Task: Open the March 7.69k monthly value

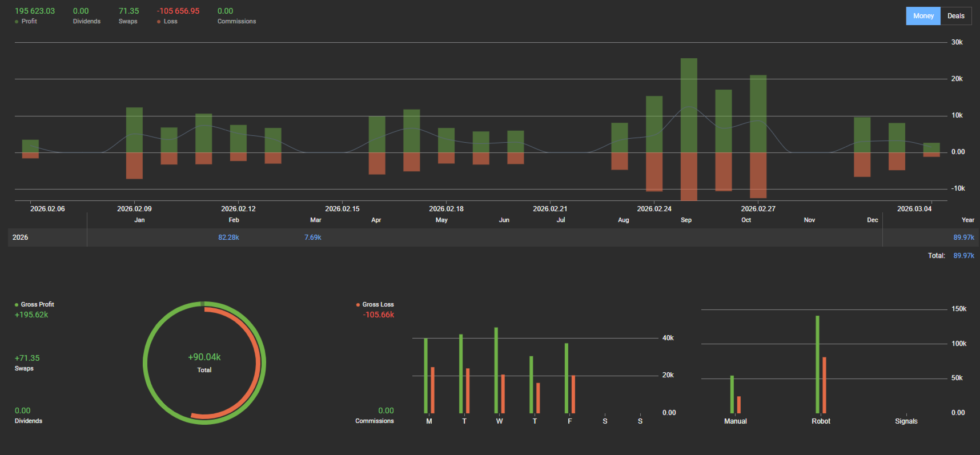Action: pos(313,237)
